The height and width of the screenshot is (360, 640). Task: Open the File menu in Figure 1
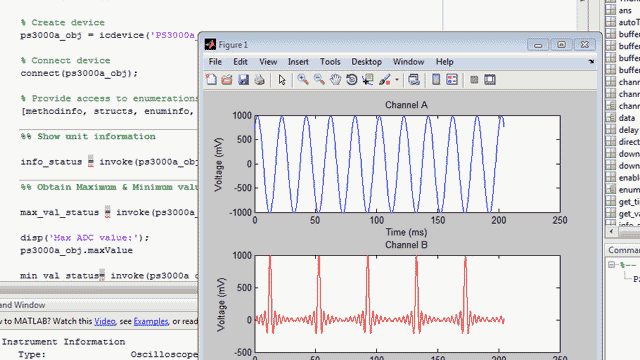click(x=215, y=62)
